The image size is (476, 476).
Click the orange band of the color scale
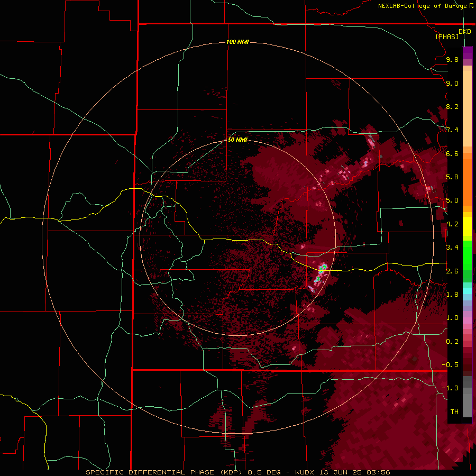tap(467, 180)
